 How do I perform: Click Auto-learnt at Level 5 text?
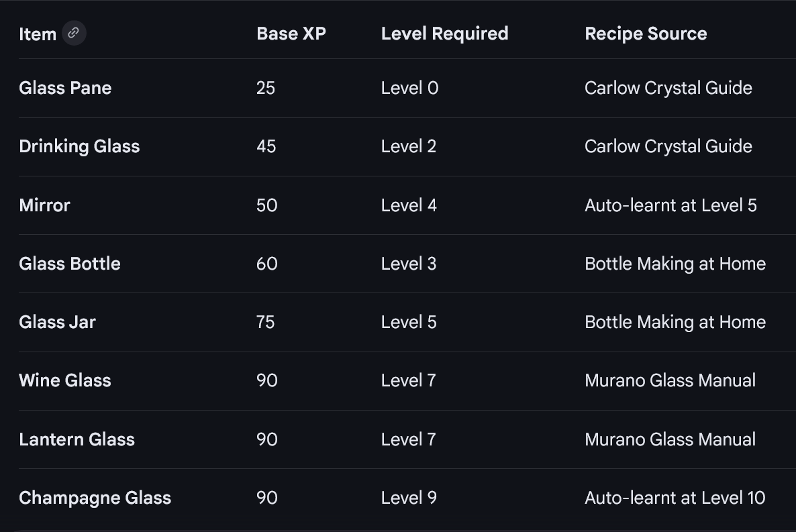click(x=670, y=205)
